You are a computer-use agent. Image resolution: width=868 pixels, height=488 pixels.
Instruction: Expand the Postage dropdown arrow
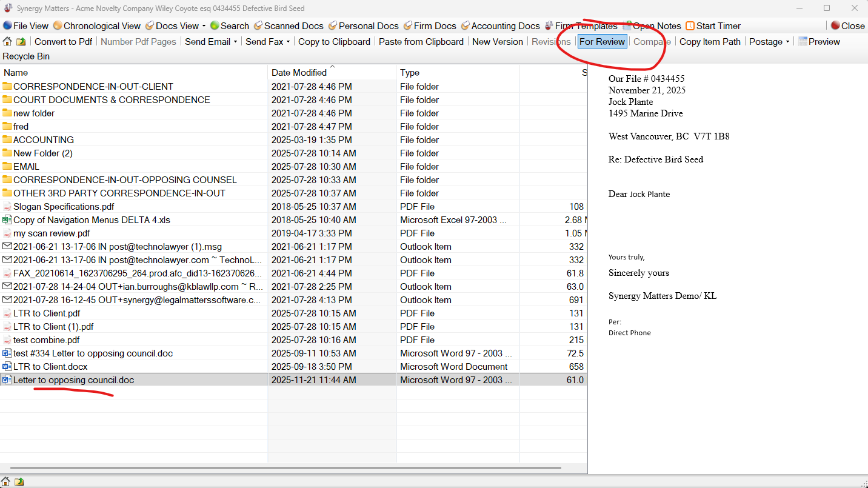[x=787, y=42]
